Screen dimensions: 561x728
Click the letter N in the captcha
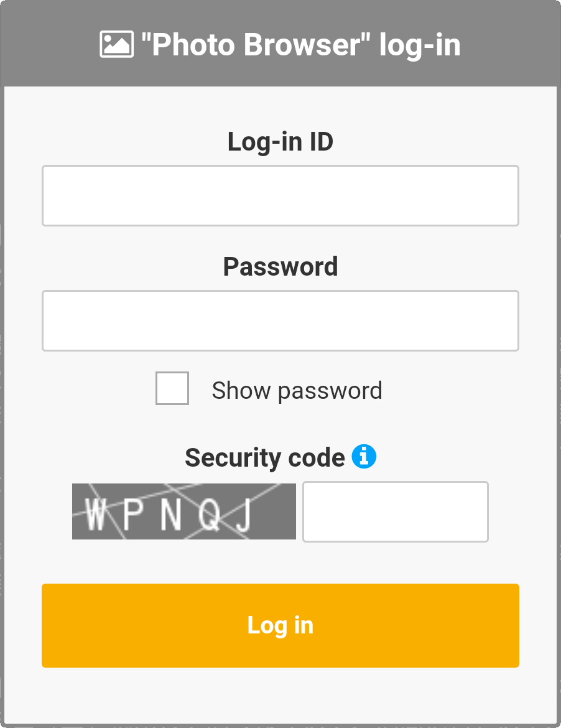pos(170,515)
